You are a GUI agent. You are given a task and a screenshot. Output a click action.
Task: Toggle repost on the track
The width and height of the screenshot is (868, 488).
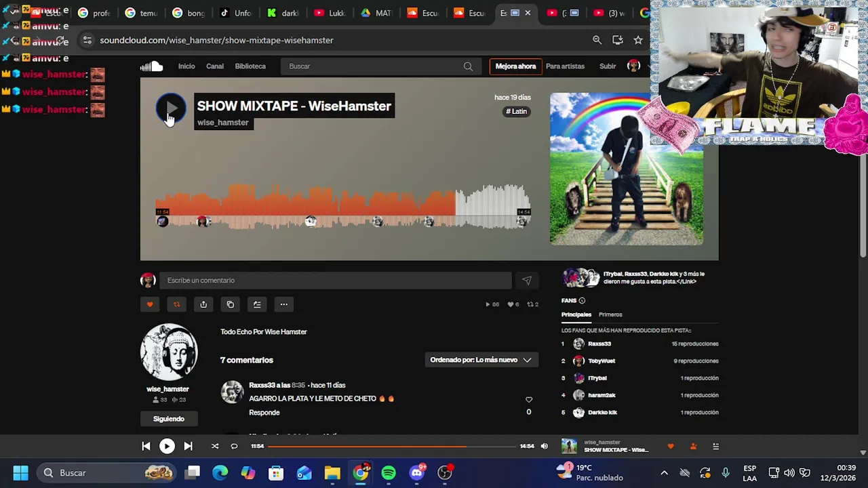click(x=176, y=304)
